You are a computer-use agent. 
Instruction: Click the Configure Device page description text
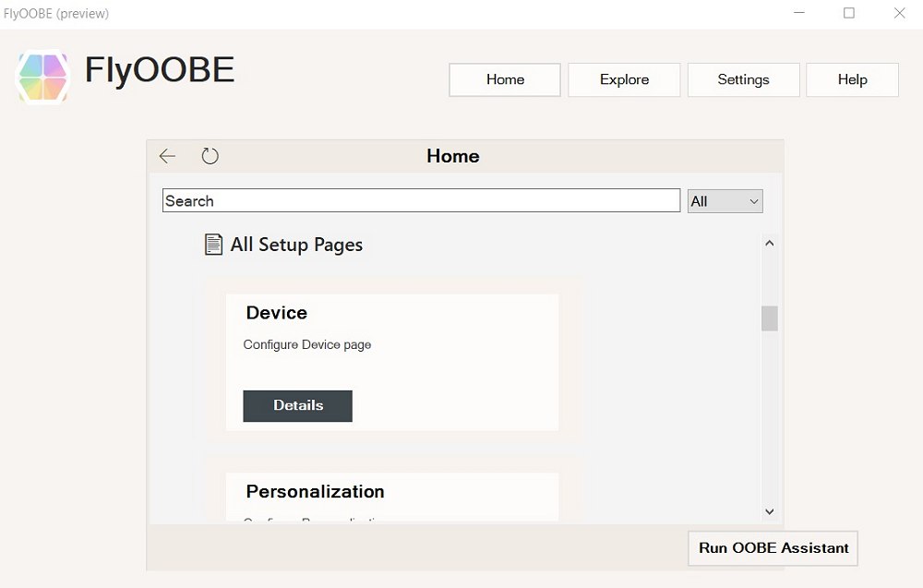click(306, 344)
